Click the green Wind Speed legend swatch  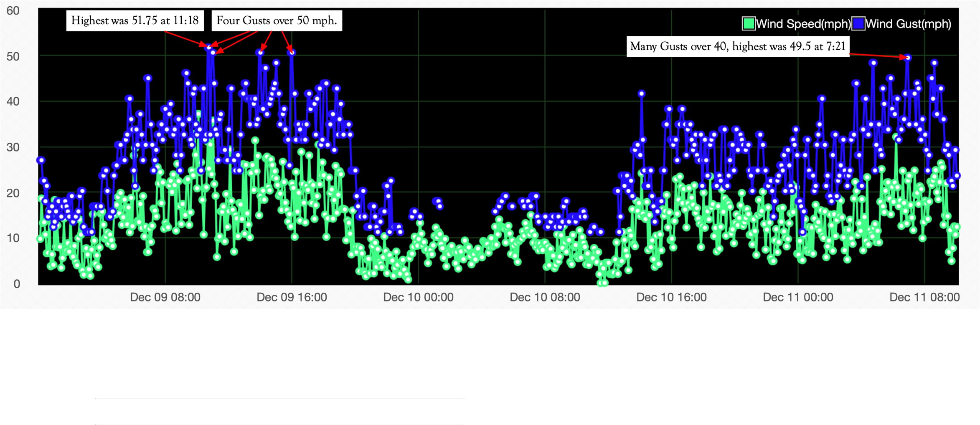748,24
